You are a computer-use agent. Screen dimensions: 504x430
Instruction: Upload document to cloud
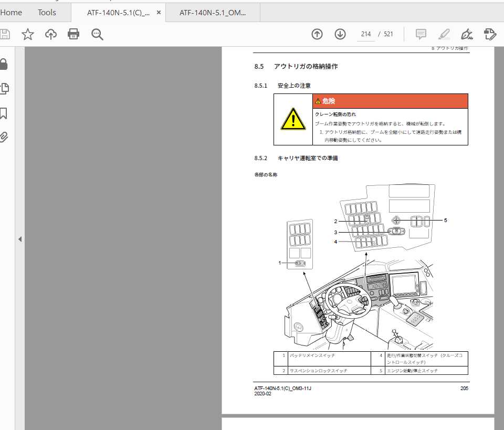point(51,34)
